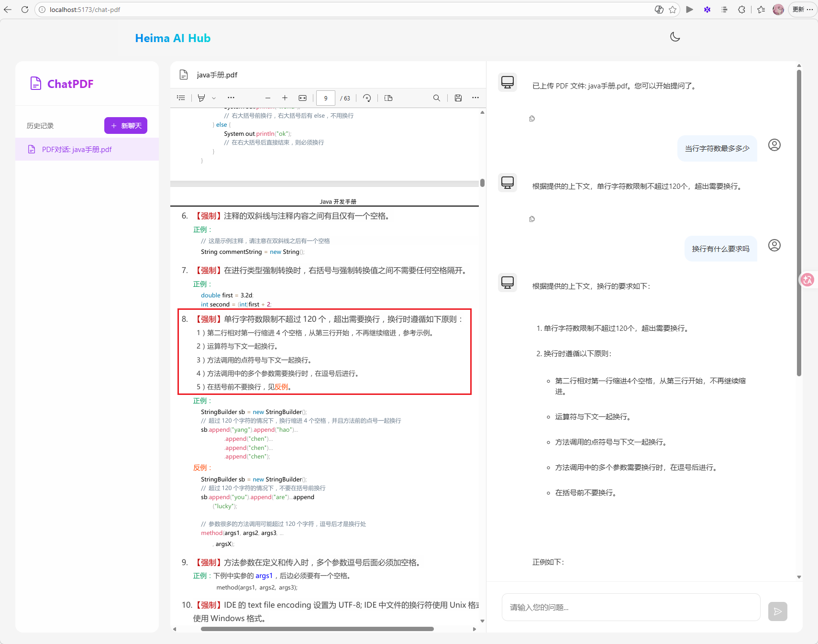Toggle dark mode with the moon icon
The width and height of the screenshot is (818, 644).
point(675,37)
